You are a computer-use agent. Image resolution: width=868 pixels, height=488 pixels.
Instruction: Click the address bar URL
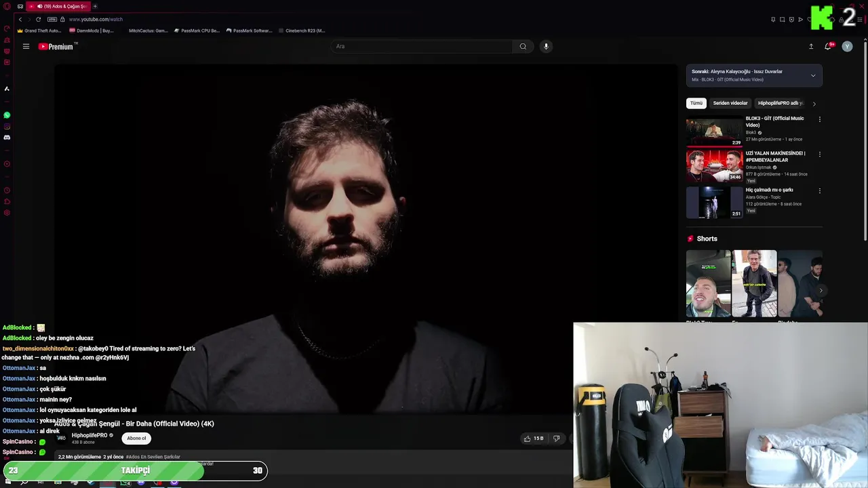[x=96, y=20]
